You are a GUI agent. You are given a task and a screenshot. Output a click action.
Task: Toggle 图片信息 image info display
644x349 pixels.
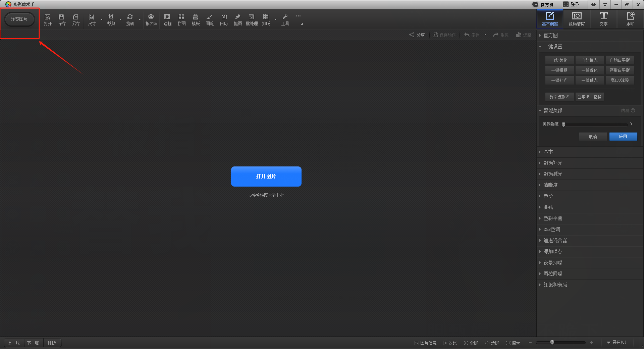pos(425,343)
